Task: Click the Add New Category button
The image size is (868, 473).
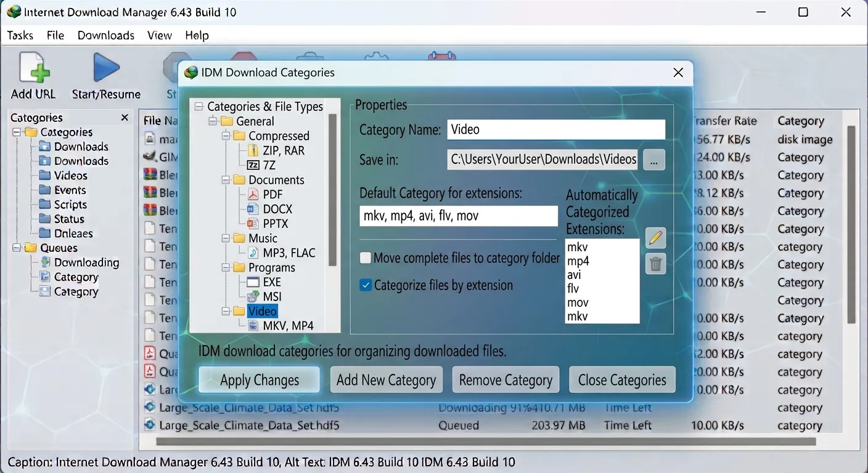Action: 387,380
